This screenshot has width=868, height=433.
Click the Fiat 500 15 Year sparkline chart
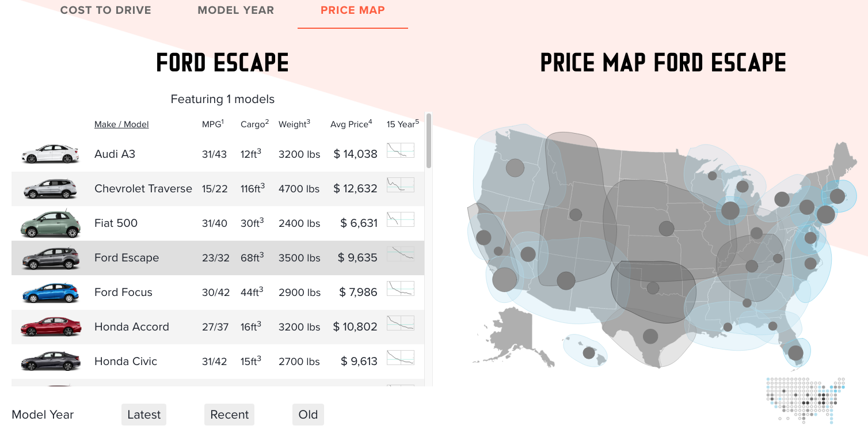click(x=400, y=219)
